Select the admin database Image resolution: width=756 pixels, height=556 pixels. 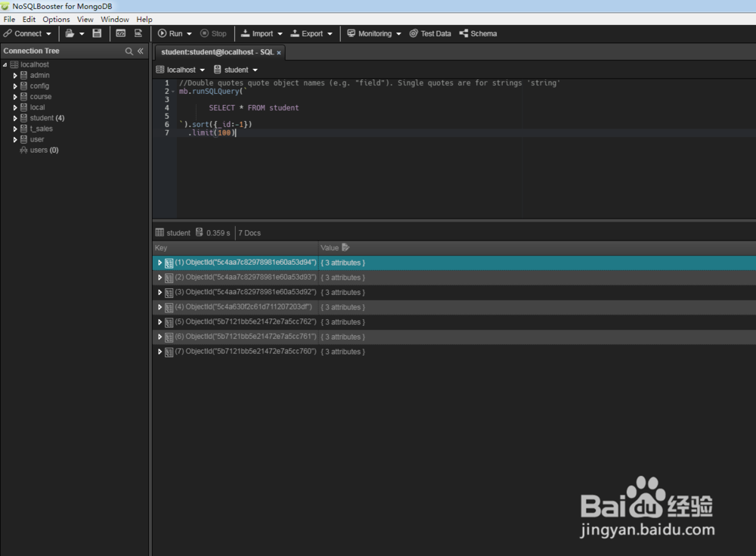[x=39, y=76]
